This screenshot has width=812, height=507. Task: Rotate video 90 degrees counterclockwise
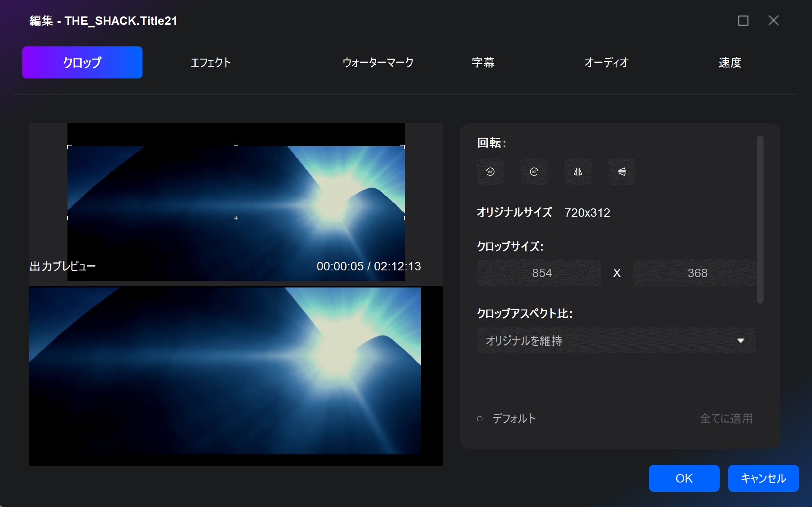click(490, 172)
